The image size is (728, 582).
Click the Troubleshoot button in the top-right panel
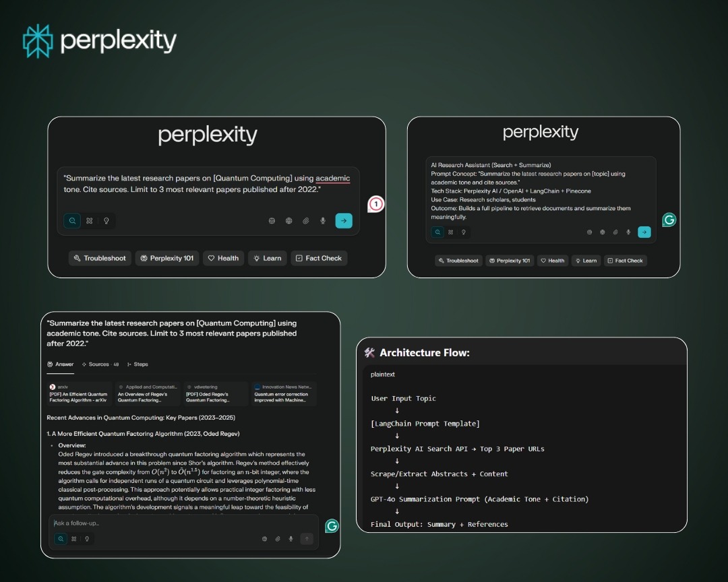458,261
